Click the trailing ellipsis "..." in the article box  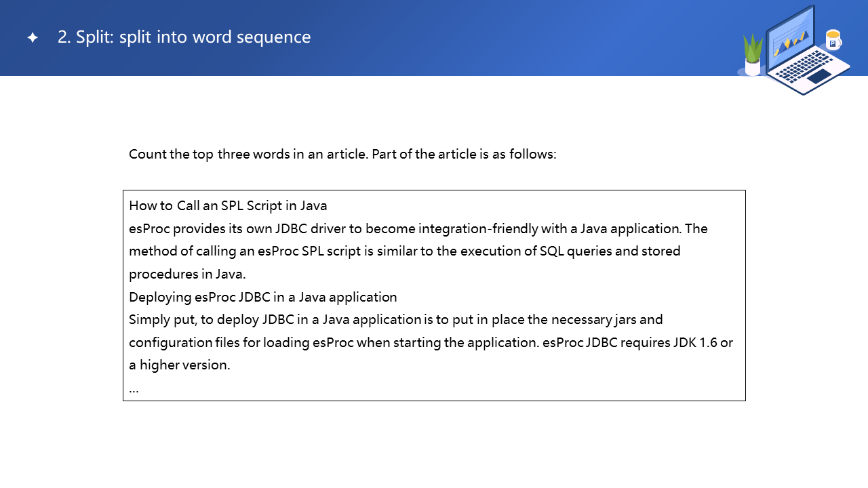[134, 391]
